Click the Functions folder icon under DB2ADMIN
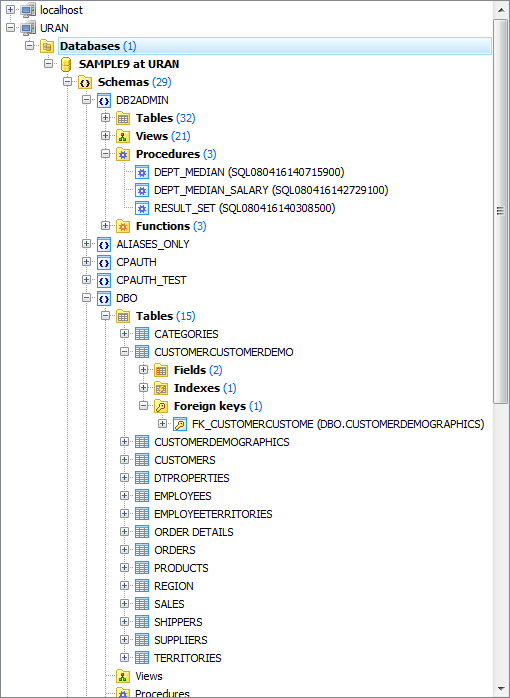 coord(123,226)
